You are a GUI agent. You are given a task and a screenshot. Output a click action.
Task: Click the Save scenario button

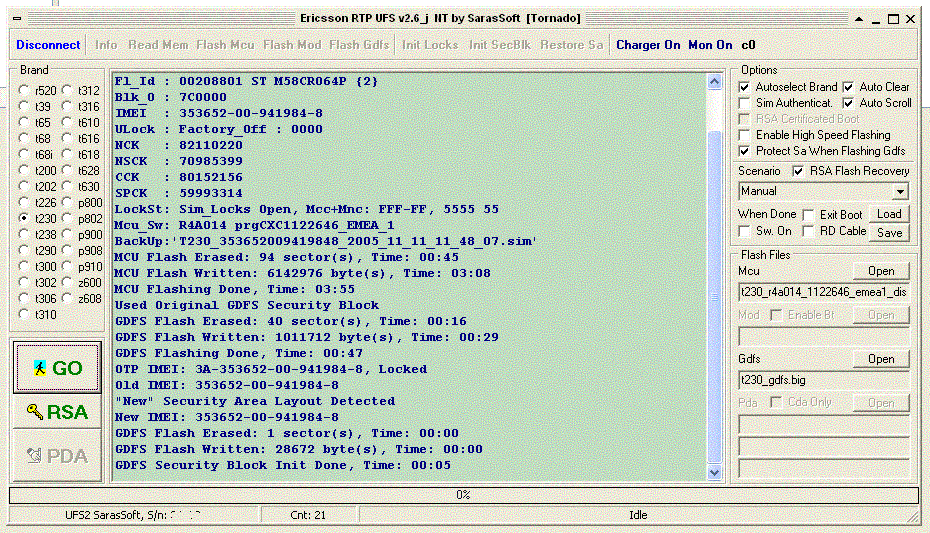pyautogui.click(x=889, y=232)
